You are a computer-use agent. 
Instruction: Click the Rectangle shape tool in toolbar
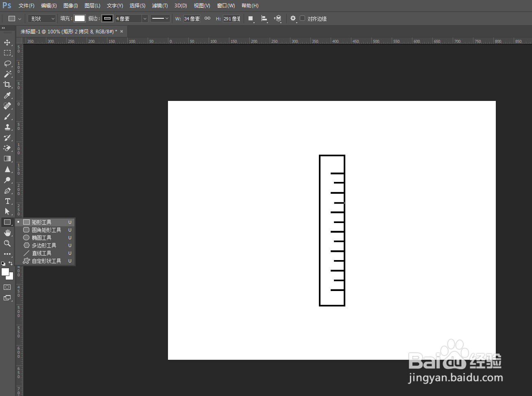point(7,222)
